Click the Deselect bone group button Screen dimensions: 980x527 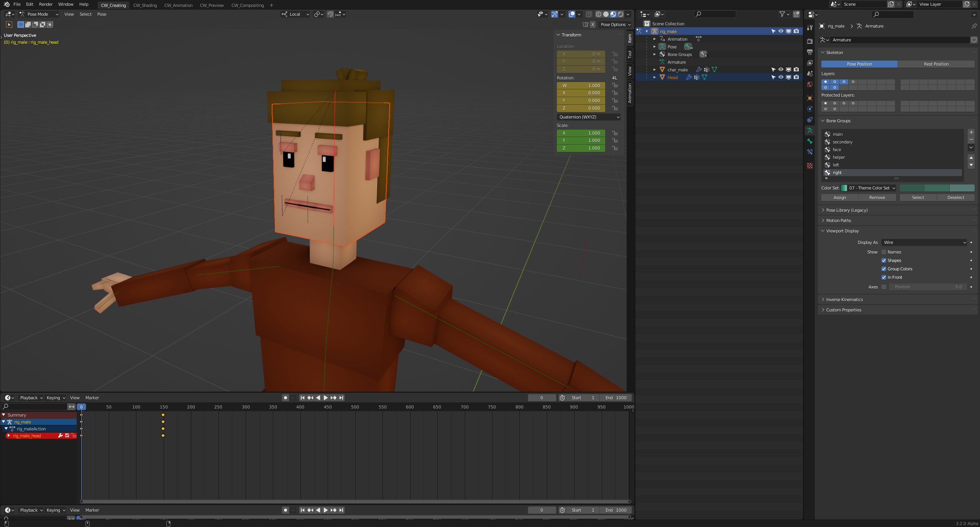coord(955,198)
